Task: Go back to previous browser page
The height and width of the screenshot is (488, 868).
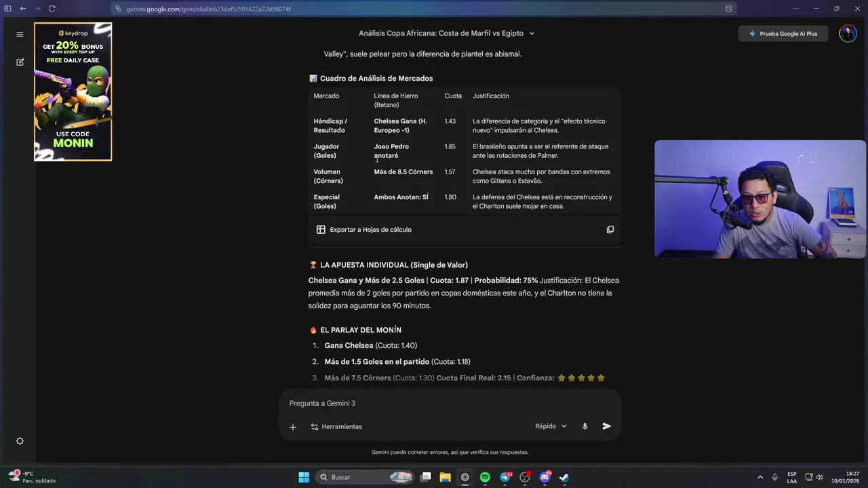Action: 22,9
